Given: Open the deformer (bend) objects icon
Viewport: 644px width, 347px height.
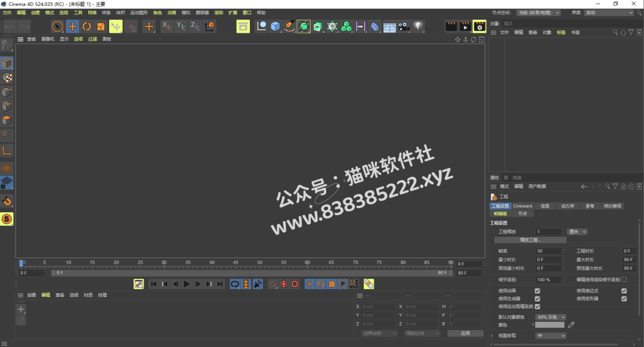Looking at the screenshot, I should pyautogui.click(x=375, y=27).
